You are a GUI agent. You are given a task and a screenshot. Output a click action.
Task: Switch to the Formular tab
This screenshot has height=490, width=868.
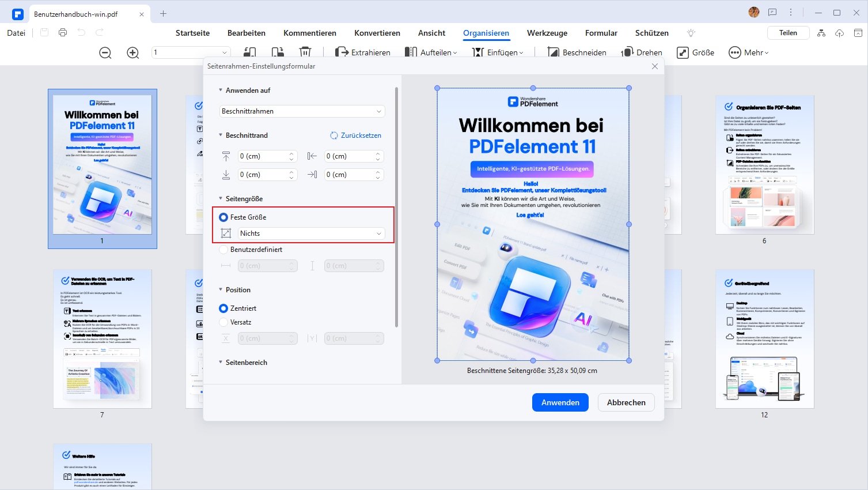(601, 33)
